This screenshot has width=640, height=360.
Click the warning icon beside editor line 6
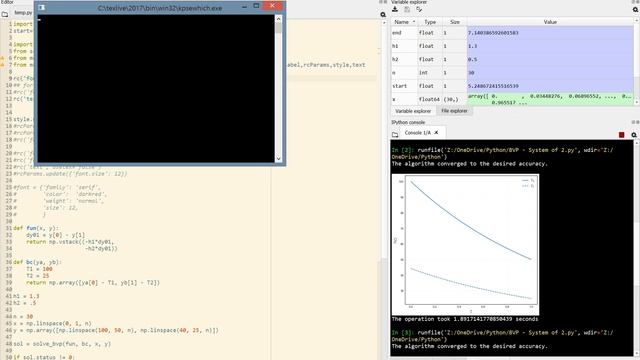2,58
